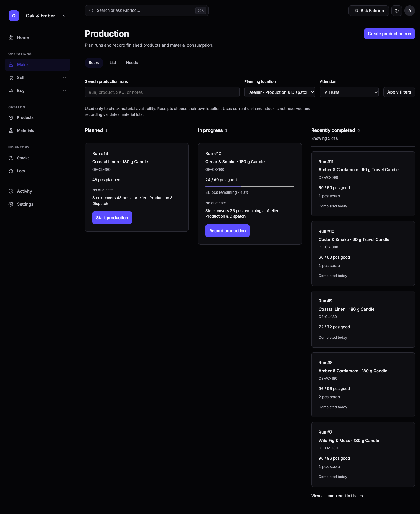Screen dimensions: 420x514
Task: Select the Make factory icon in sidebar
Action: pos(11,65)
